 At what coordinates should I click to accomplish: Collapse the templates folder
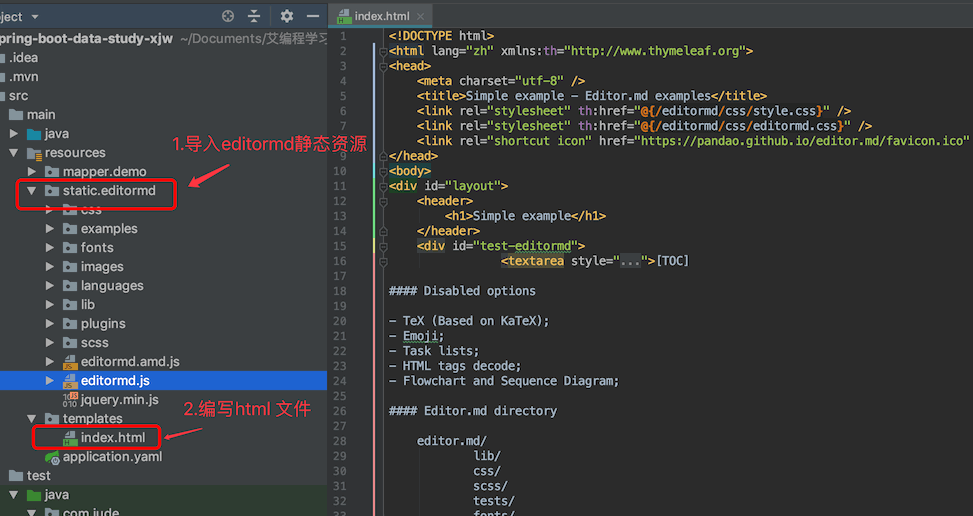pyautogui.click(x=31, y=419)
